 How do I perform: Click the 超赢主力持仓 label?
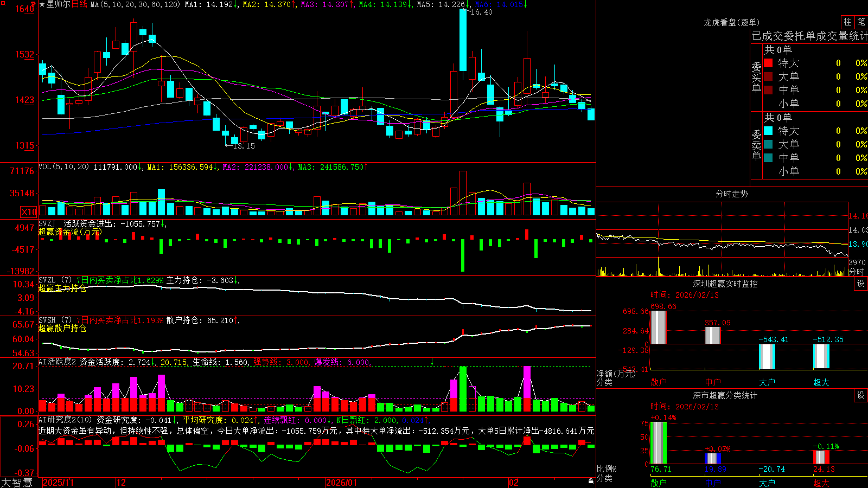pyautogui.click(x=62, y=288)
